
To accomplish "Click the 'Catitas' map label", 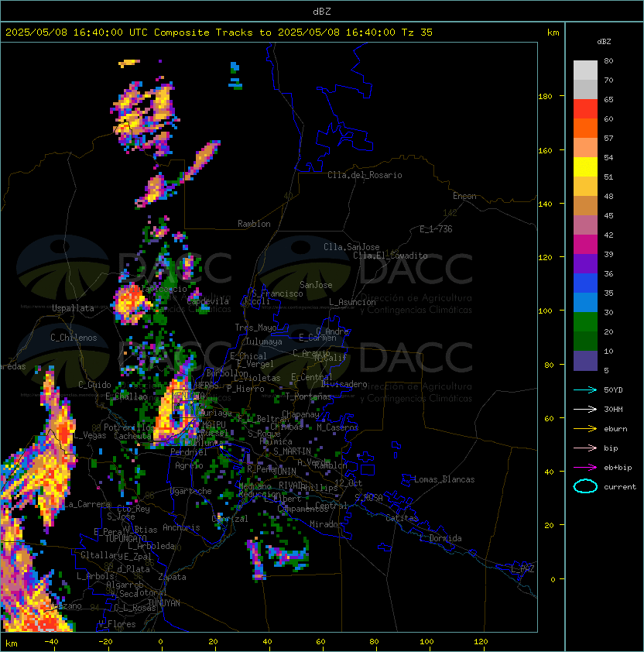I will pos(402,518).
